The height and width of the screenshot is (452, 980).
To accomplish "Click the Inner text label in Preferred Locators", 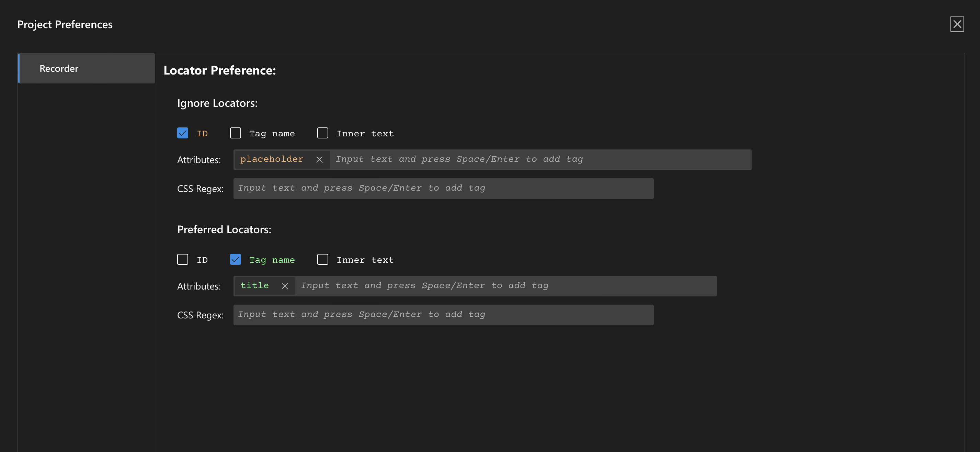I will (365, 260).
